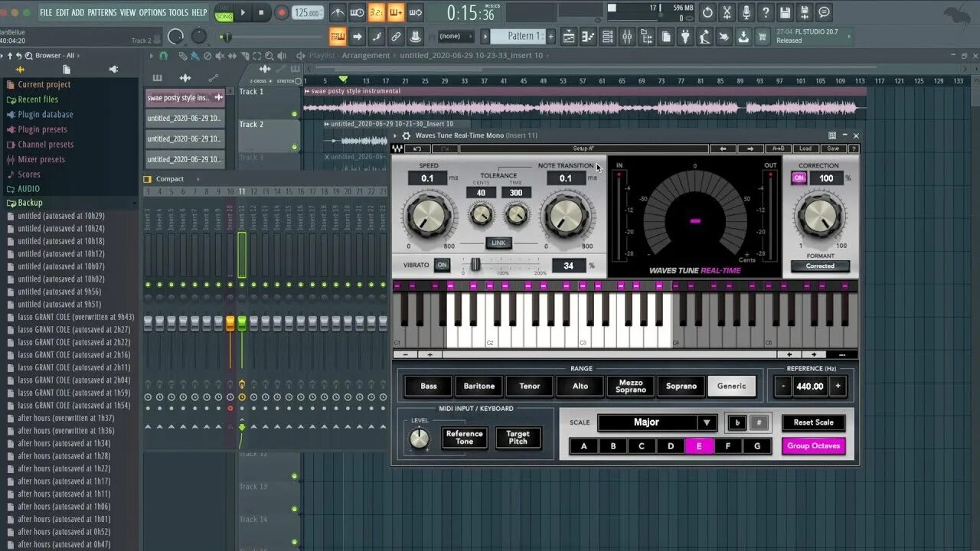Viewport: 980px width, 551px height.
Task: Open the Channel rack view icon
Action: [x=607, y=36]
